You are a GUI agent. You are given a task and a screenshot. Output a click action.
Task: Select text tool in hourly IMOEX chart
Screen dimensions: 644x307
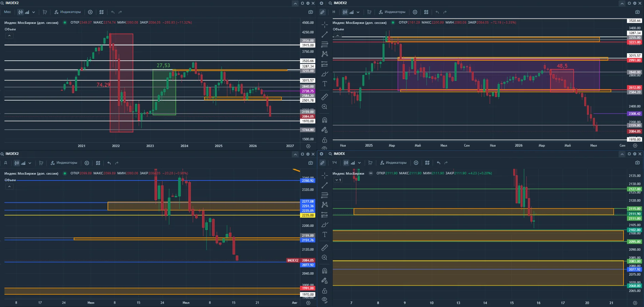(x=325, y=234)
